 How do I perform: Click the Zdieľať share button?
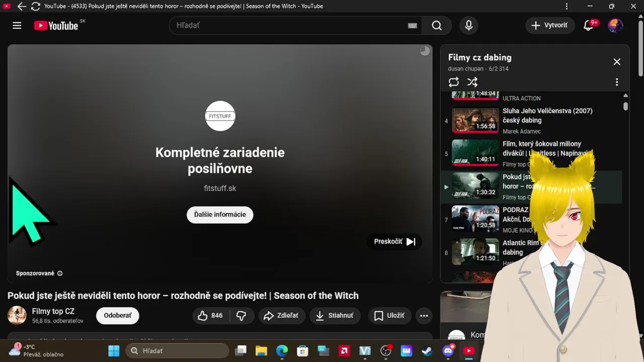pyautogui.click(x=282, y=316)
